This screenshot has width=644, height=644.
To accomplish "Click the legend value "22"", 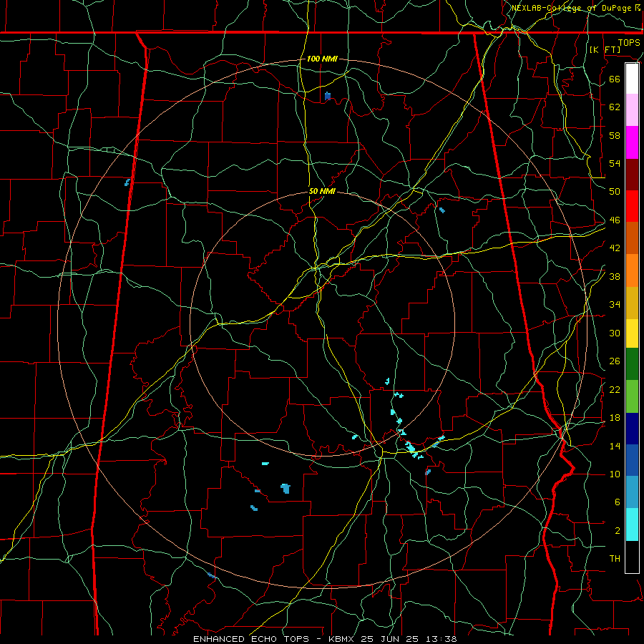I will [x=615, y=389].
